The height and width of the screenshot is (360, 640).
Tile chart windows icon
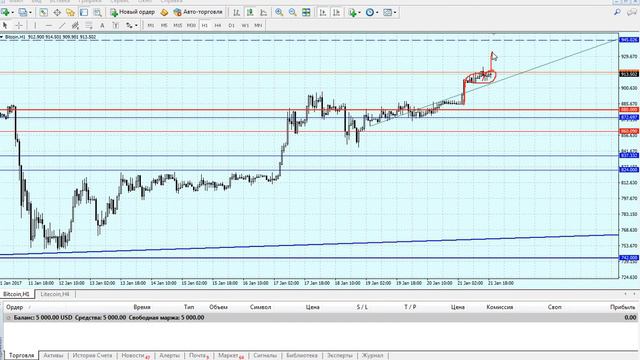point(306,13)
